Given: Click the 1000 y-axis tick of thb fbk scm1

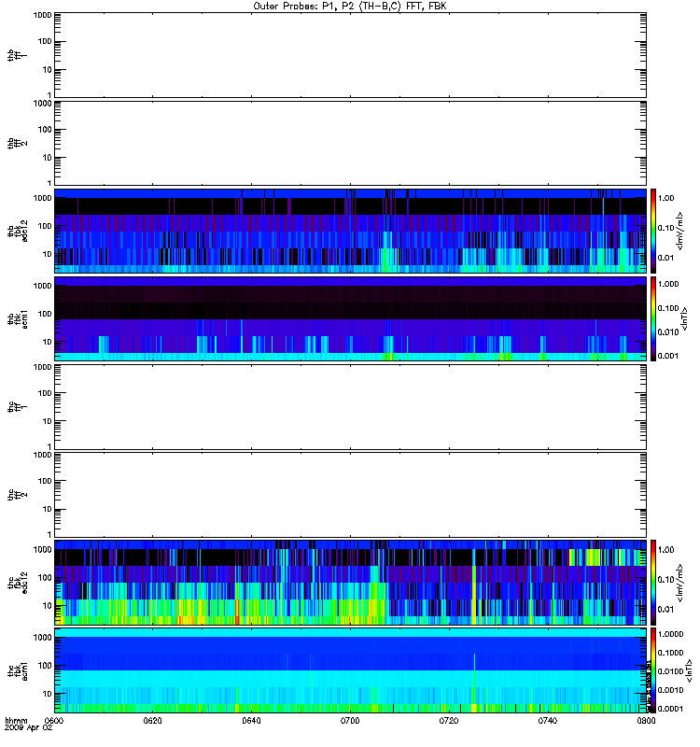Looking at the screenshot, I should (42, 286).
